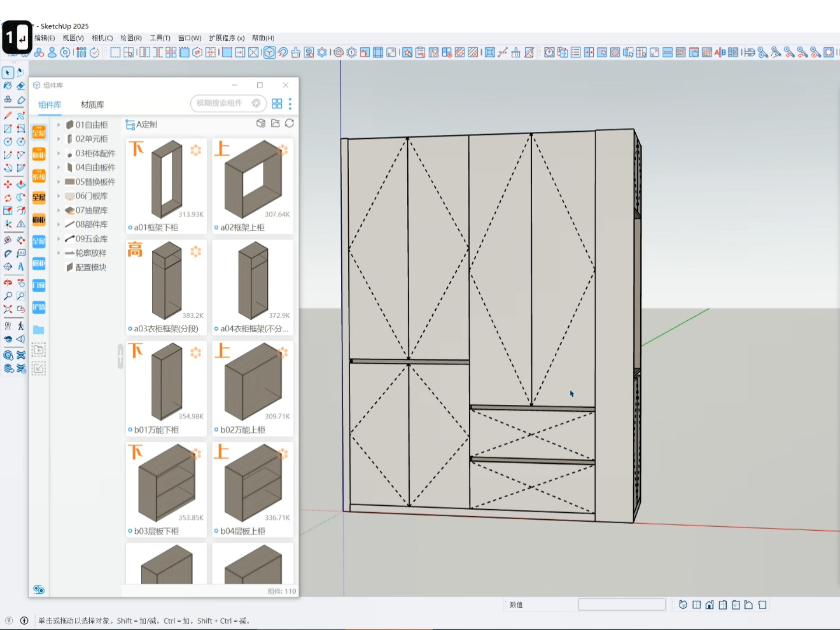The height and width of the screenshot is (630, 840).
Task: Expand the 01自由柜 tree node
Action: [59, 125]
